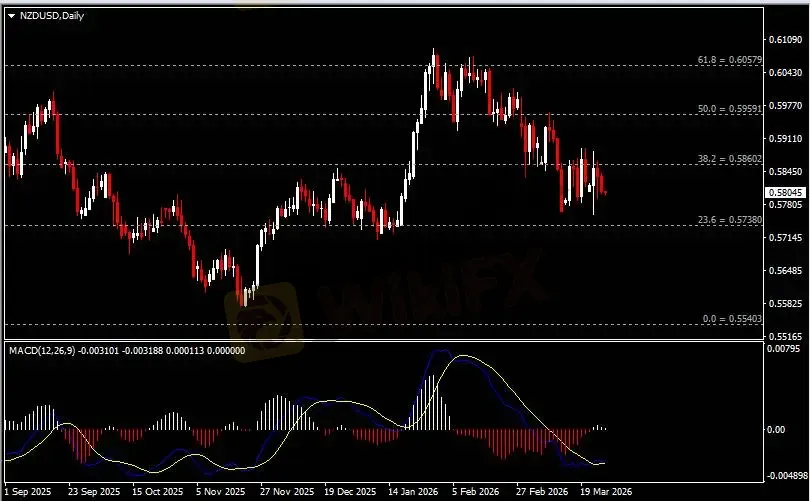Click the 0.61090 price on the axis
810x501 pixels.
[x=786, y=40]
